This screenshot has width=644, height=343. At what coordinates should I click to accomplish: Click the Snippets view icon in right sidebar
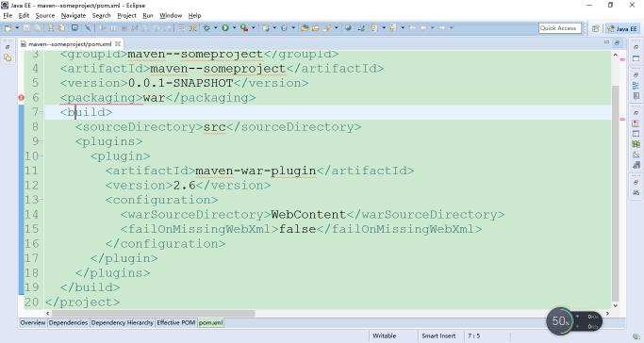tap(636, 165)
